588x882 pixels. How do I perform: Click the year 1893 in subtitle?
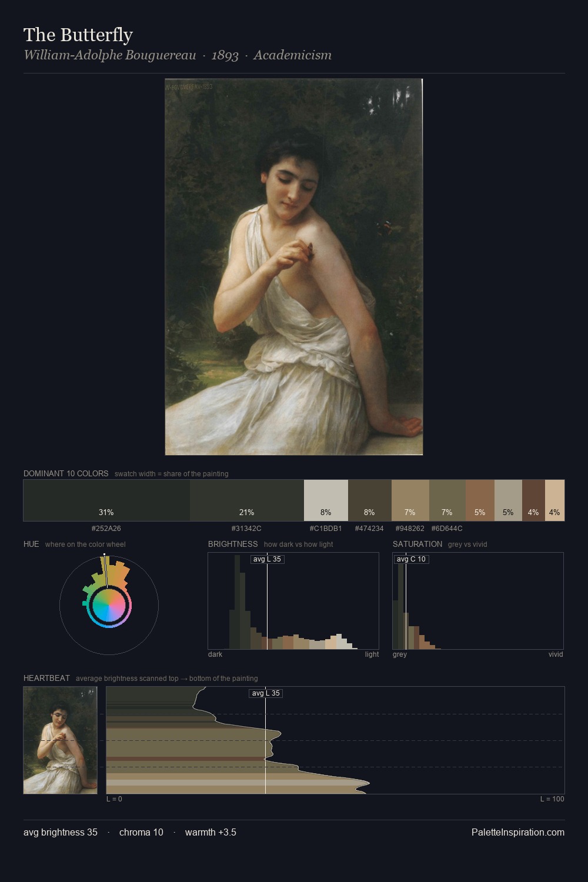[x=225, y=55]
